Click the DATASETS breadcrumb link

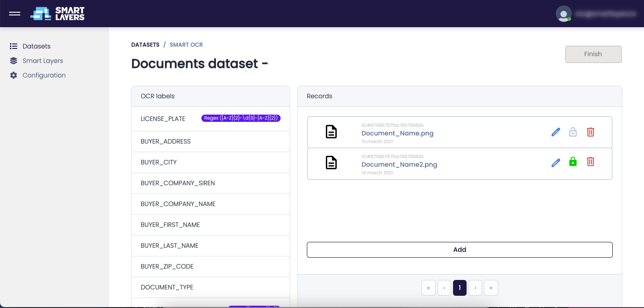[x=145, y=45]
